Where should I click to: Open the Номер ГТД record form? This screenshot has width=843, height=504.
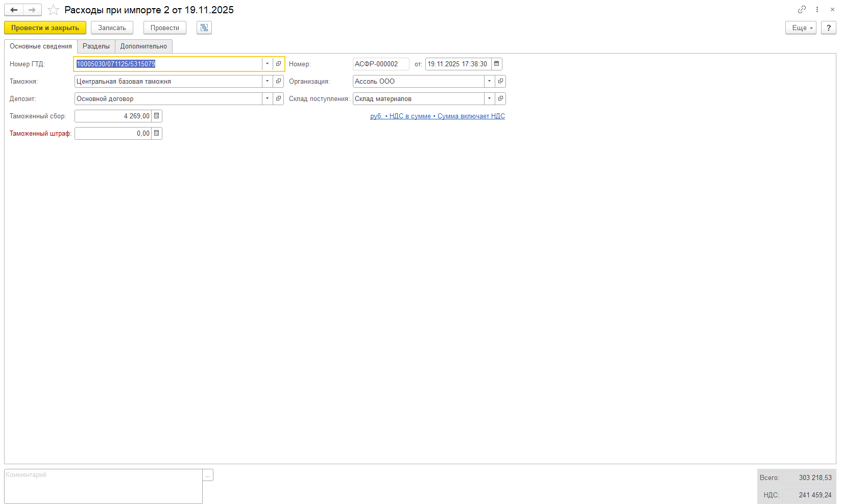(278, 64)
